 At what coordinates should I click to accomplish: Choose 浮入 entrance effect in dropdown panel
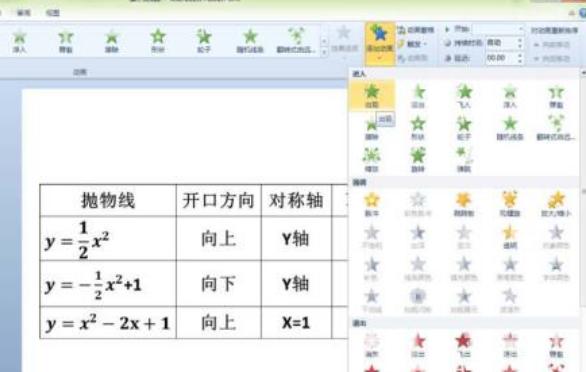[510, 96]
